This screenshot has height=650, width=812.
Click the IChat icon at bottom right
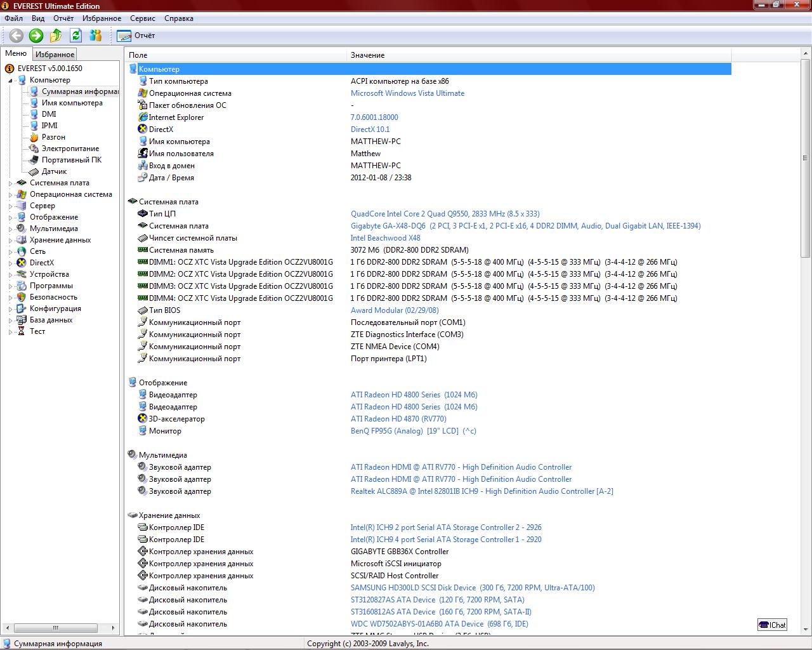[x=772, y=625]
